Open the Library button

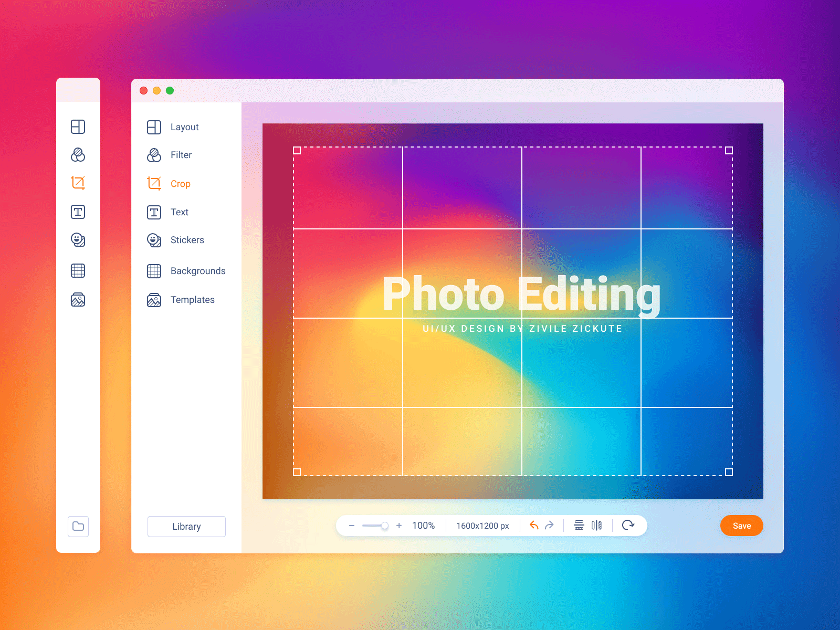tap(186, 527)
